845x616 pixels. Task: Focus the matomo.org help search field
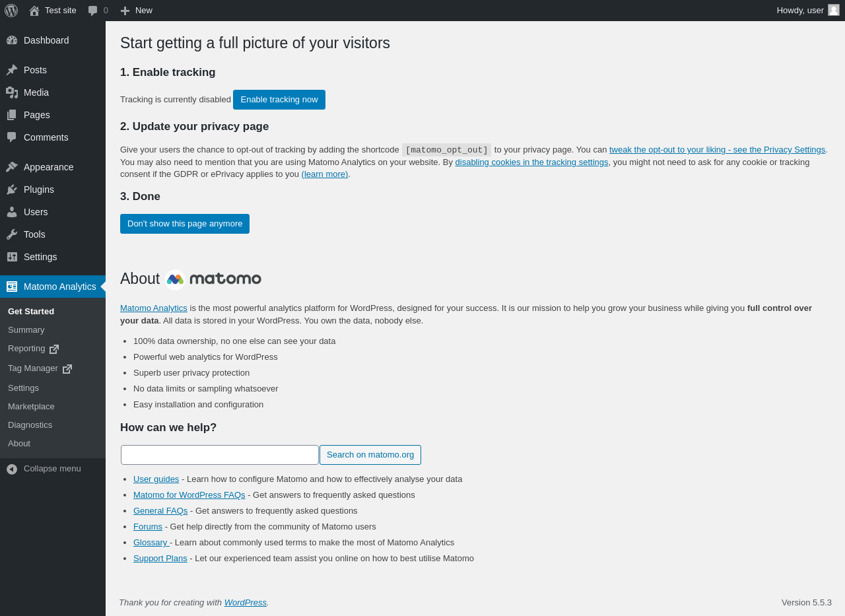click(x=220, y=455)
